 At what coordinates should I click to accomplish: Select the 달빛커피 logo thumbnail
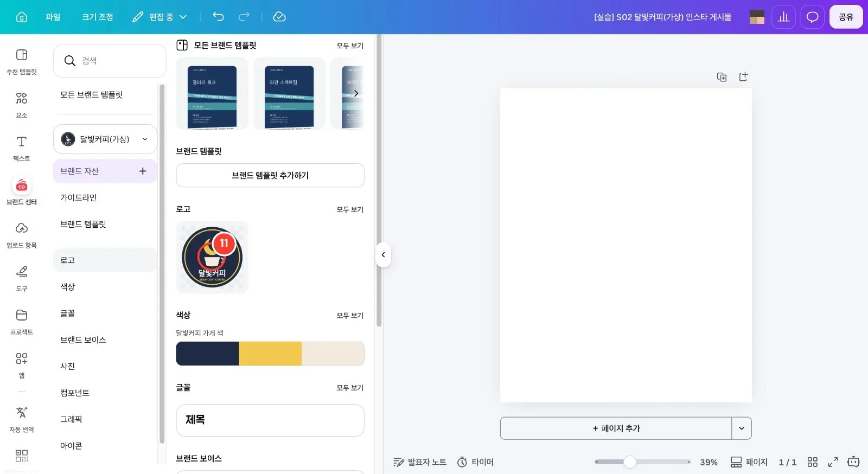point(212,258)
